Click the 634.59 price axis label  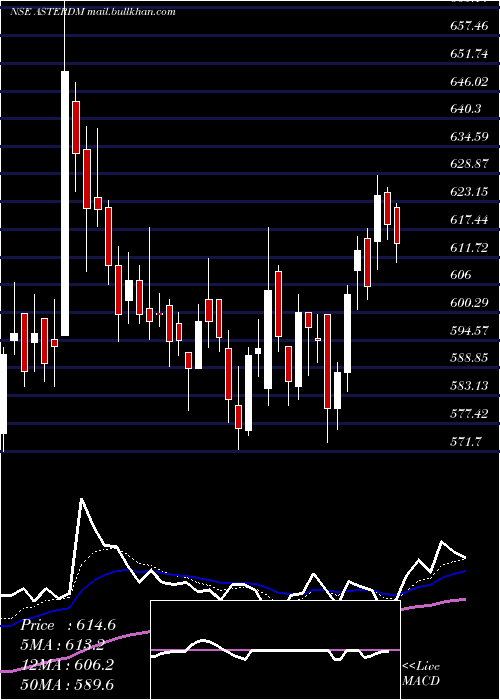[x=469, y=137]
